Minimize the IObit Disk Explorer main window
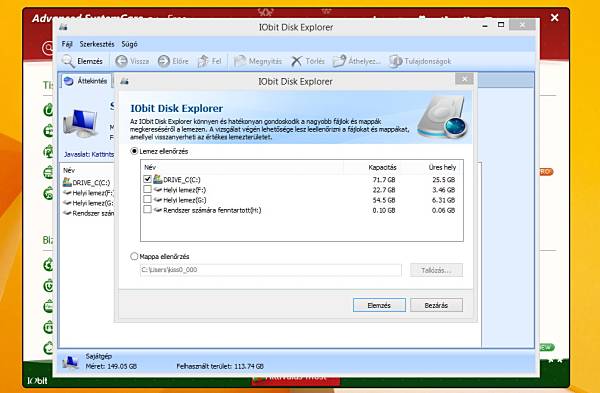The height and width of the screenshot is (393, 600). pyautogui.click(x=485, y=26)
